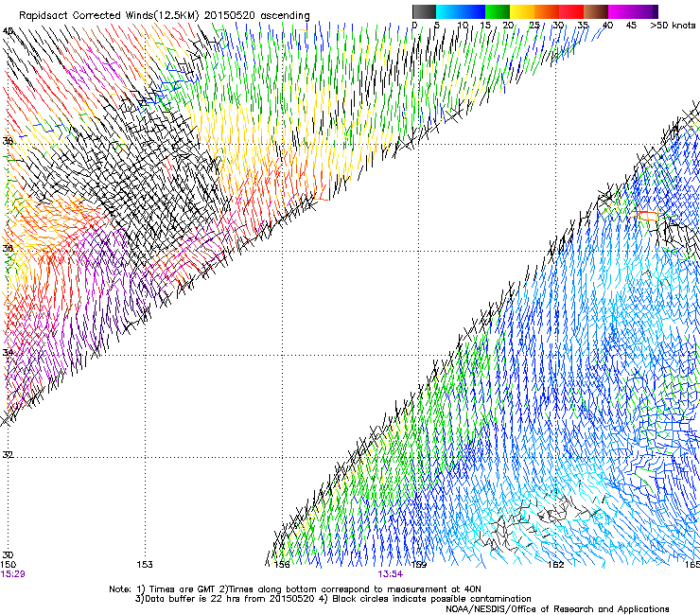The width and height of the screenshot is (700, 615).
Task: Click the brown 35-40 knots color segment
Action: click(x=596, y=11)
